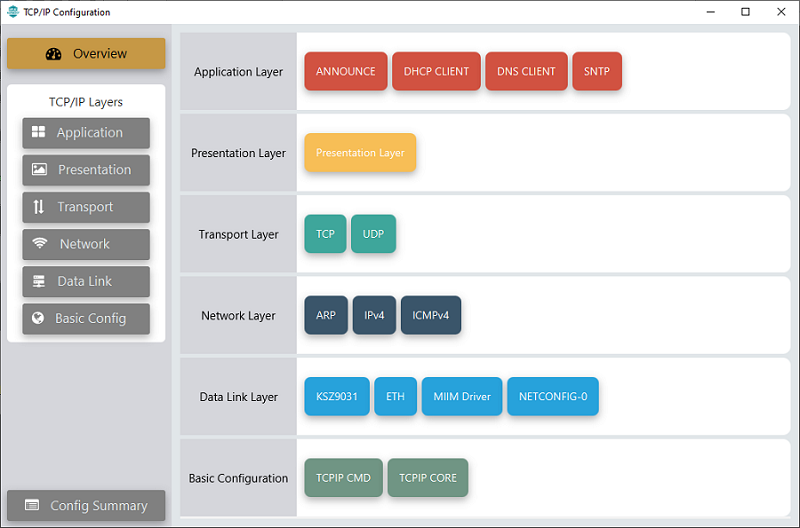Switch to the Application layer view

click(x=86, y=133)
